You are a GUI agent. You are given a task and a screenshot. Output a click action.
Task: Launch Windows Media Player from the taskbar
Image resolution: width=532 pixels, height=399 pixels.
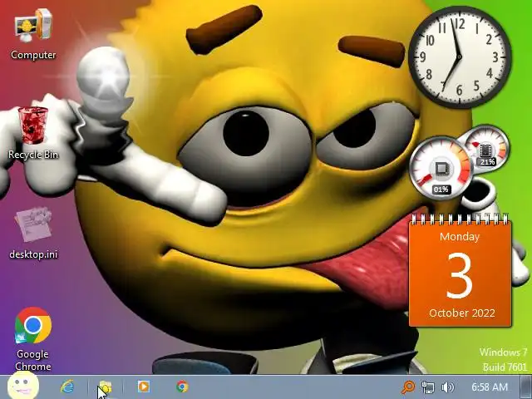[144, 387]
